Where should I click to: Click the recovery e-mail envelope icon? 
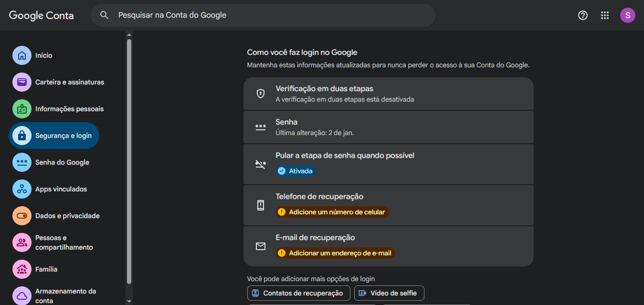(x=261, y=246)
